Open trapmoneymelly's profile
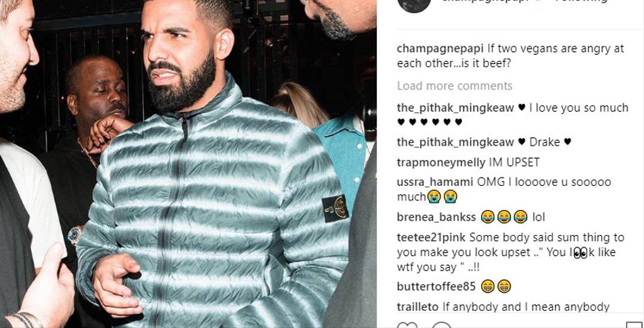 point(440,162)
